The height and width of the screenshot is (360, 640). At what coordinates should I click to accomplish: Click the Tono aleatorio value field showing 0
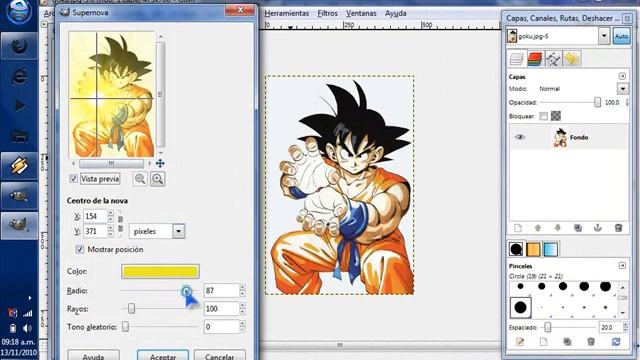coord(221,327)
